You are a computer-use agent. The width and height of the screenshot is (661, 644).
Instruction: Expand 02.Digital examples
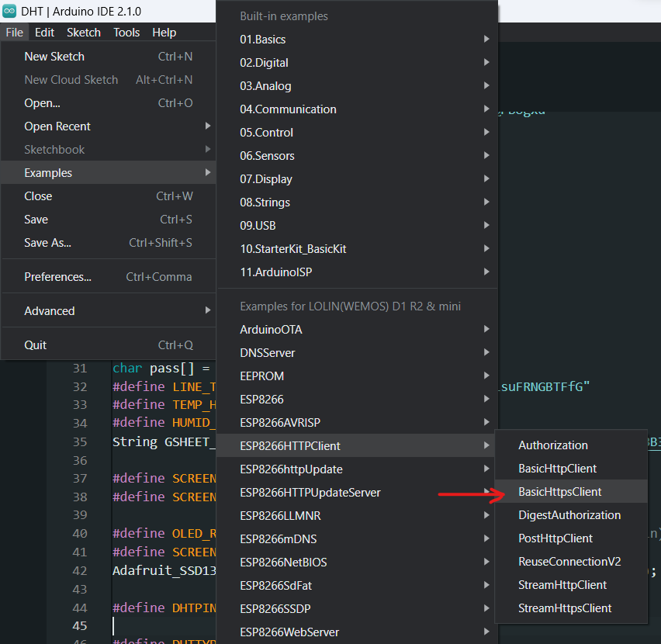(x=357, y=62)
